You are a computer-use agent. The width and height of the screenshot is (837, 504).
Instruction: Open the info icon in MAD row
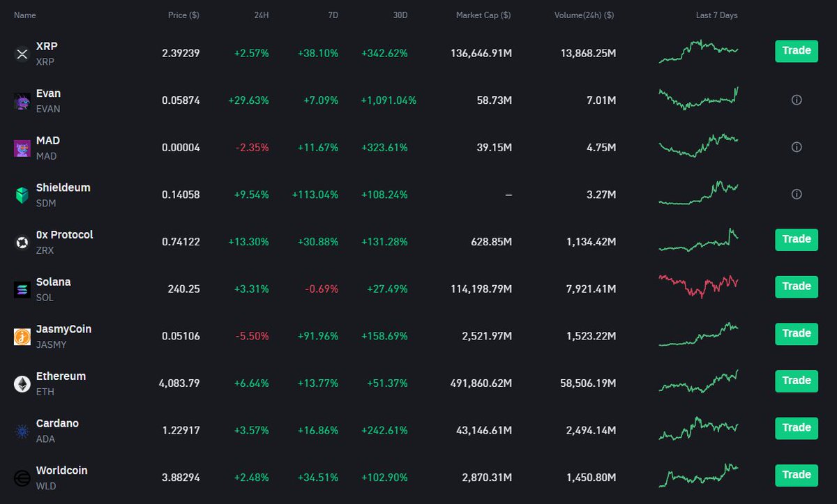[797, 147]
